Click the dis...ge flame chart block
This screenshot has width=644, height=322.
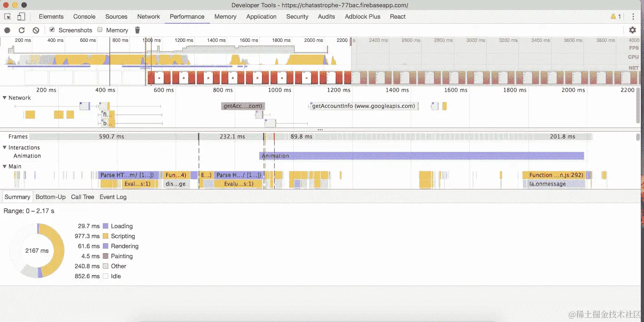[x=176, y=184]
